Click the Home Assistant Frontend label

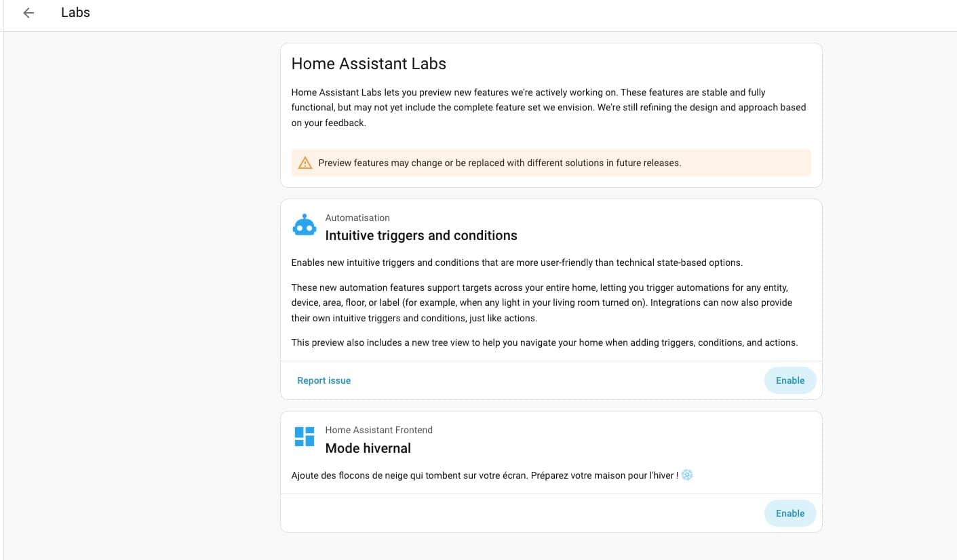[378, 430]
